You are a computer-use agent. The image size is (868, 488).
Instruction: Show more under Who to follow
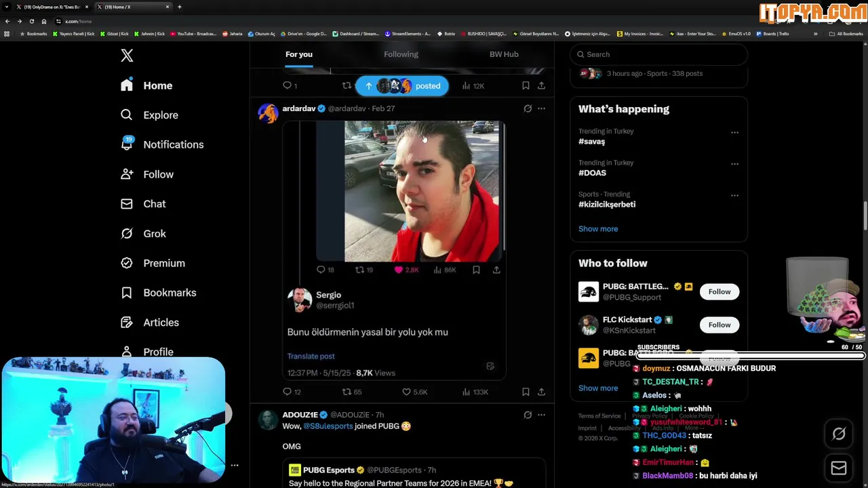(x=598, y=388)
